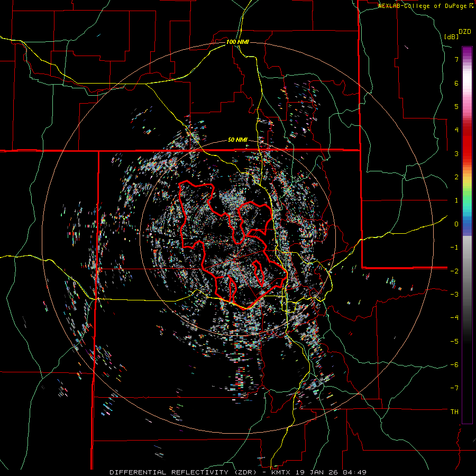Click the 0 value on the color scale
The image size is (476, 476).
456,224
